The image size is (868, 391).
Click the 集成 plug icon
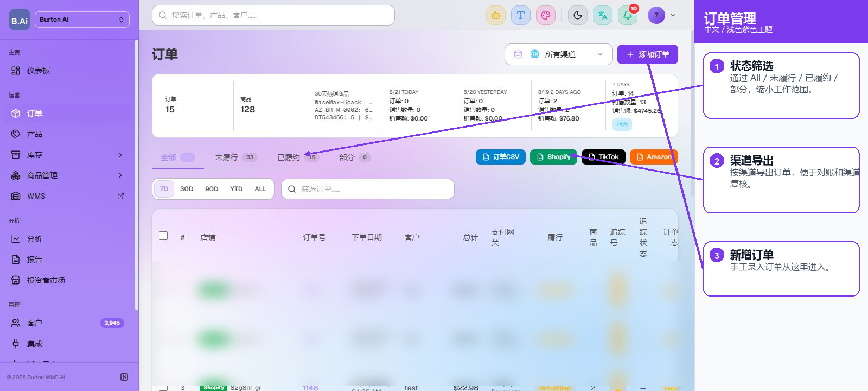coord(16,344)
